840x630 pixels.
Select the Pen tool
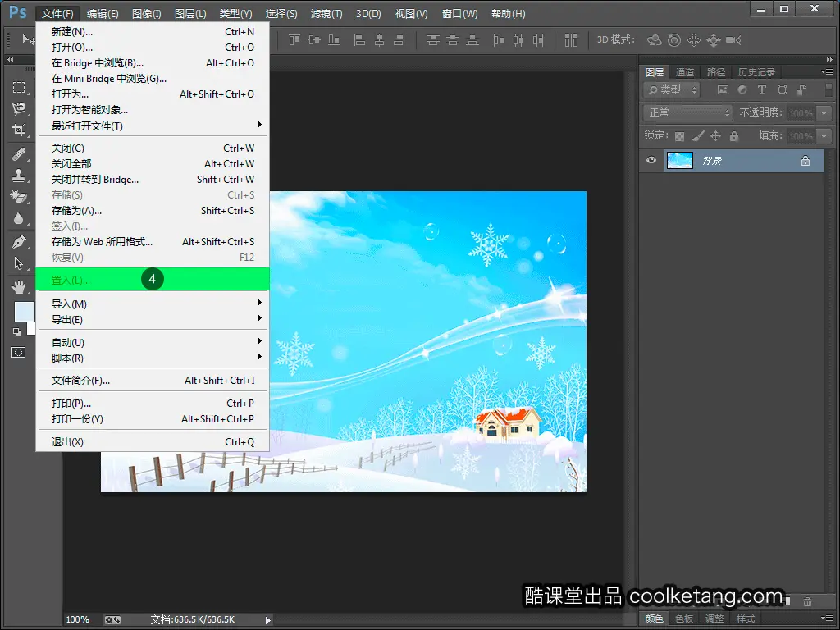[20, 242]
